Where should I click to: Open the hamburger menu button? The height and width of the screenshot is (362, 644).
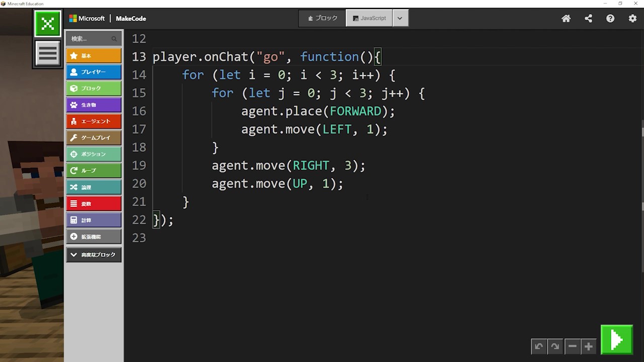coord(48,53)
